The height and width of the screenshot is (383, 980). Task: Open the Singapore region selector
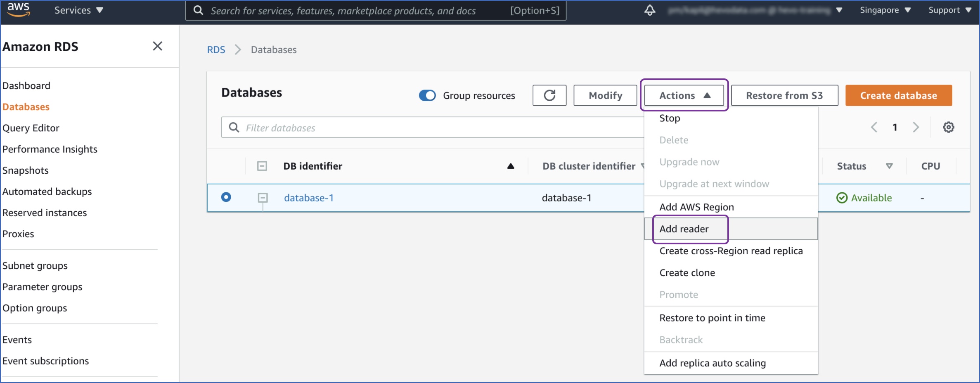884,10
